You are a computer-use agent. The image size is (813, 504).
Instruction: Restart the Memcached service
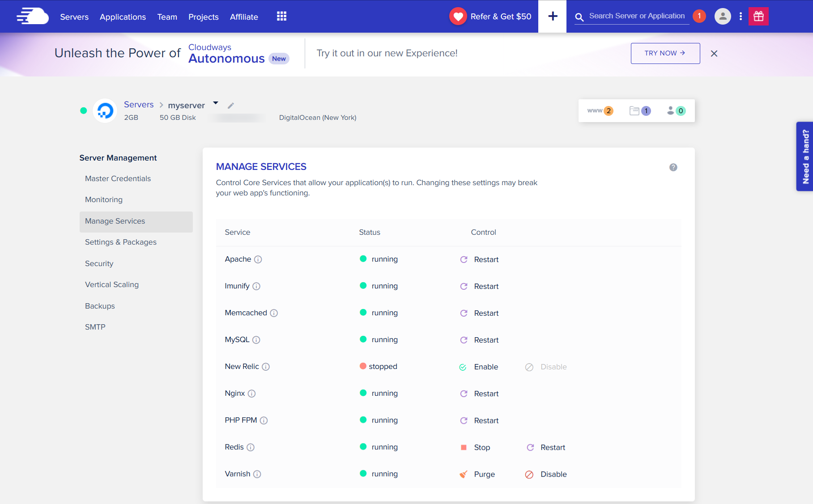479,313
